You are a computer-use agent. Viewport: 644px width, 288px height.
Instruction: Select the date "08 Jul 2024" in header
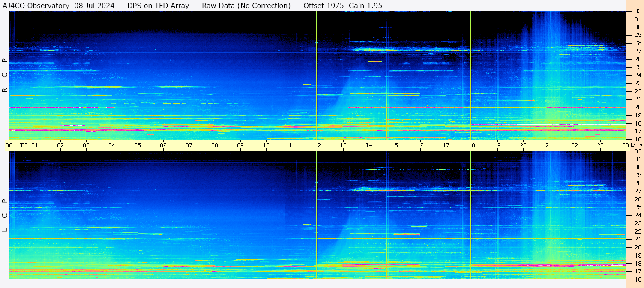click(93, 6)
